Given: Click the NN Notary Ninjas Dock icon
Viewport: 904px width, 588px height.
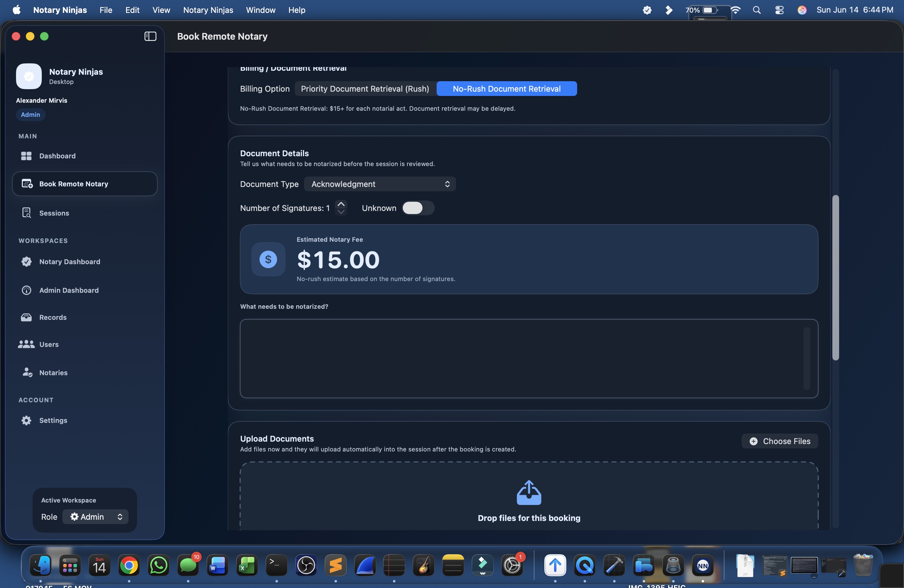Looking at the screenshot, I should [x=703, y=566].
